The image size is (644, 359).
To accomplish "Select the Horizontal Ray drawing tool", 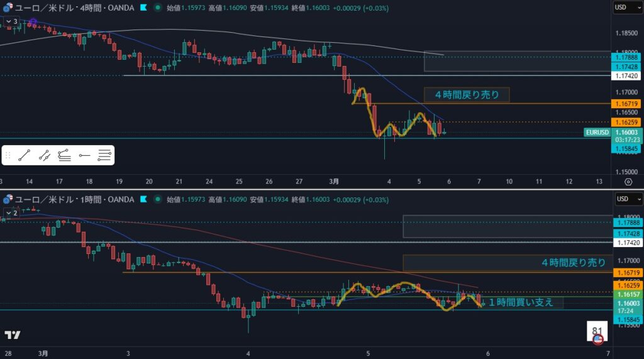I will pyautogui.click(x=84, y=155).
